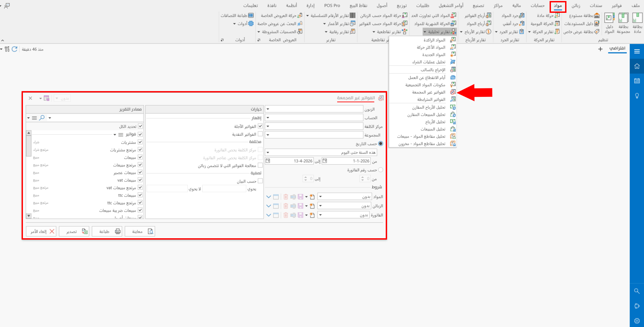Viewport: 644px width, 327px height.
Task: Open حركة العروض الخاصة offers movement
Action: point(282,16)
